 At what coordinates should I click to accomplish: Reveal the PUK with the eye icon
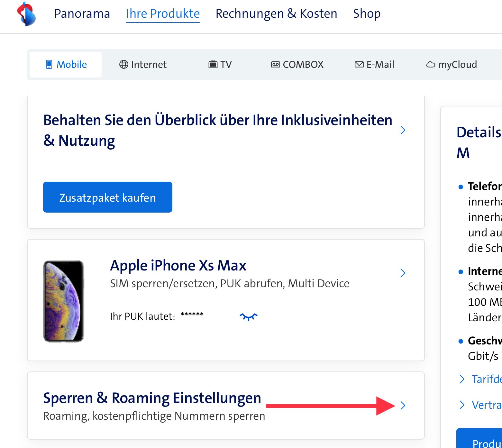tap(248, 317)
